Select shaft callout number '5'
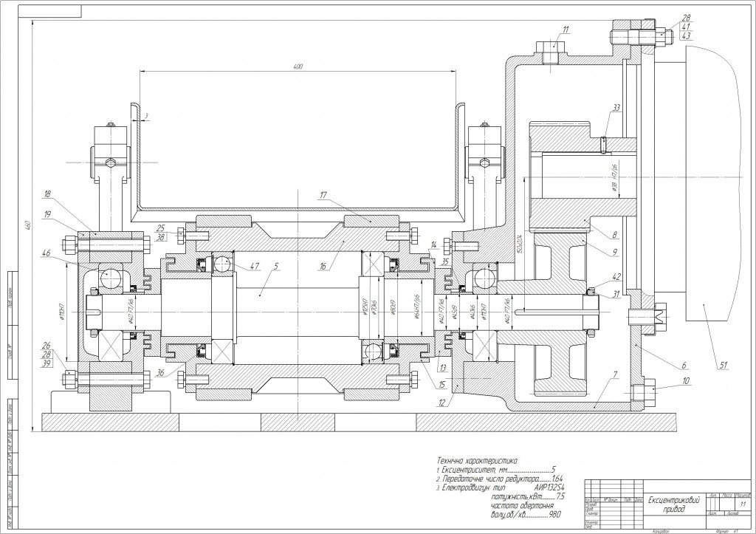Screen dimensions: 756x534 pos(275,265)
